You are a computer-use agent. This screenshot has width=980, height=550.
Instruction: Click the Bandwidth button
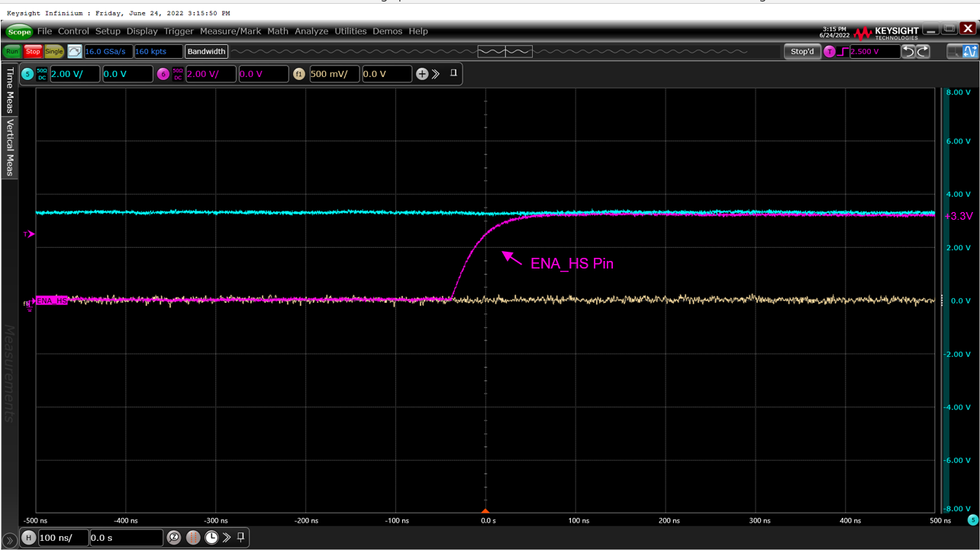pyautogui.click(x=206, y=51)
